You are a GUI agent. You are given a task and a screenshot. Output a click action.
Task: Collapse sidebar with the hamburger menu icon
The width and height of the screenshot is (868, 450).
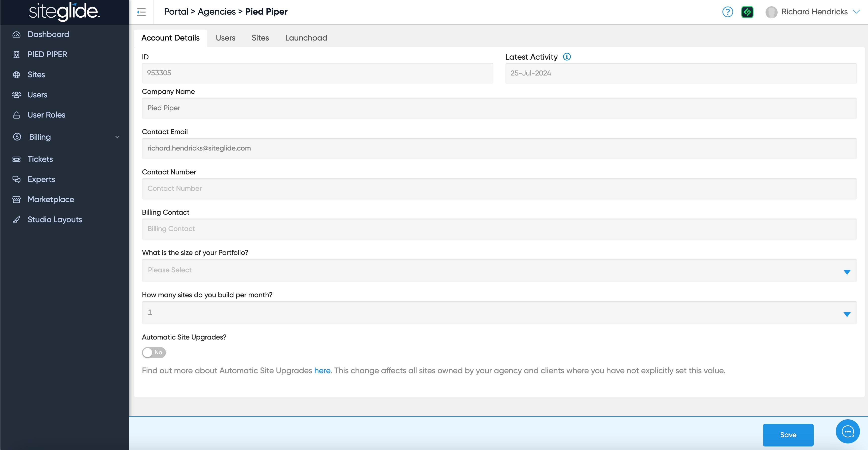click(x=141, y=12)
